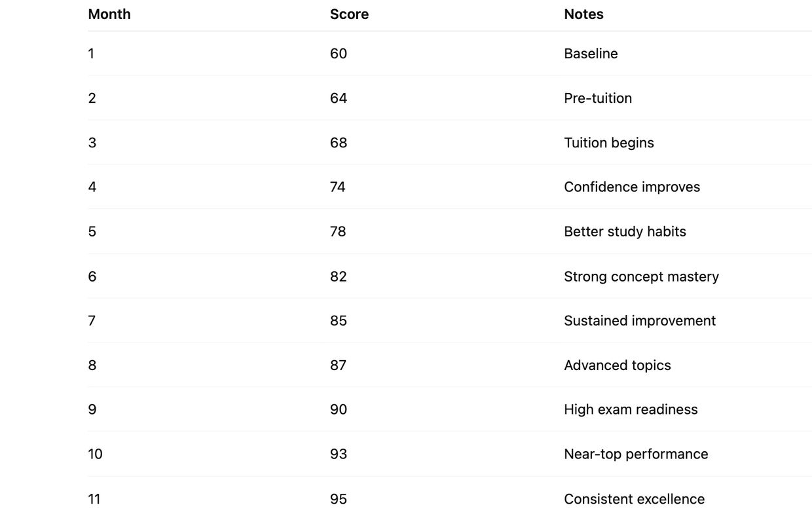Click the Notes column header
Image resolution: width=812 pixels, height=520 pixels.
click(x=583, y=14)
